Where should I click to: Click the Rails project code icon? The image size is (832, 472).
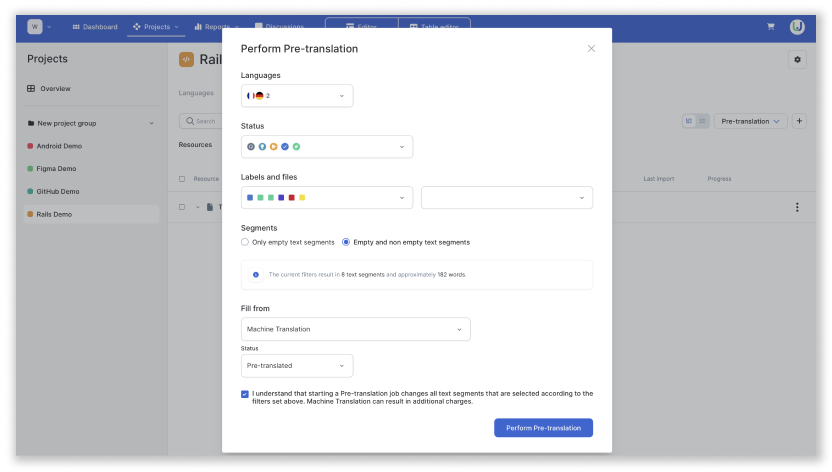pyautogui.click(x=186, y=59)
